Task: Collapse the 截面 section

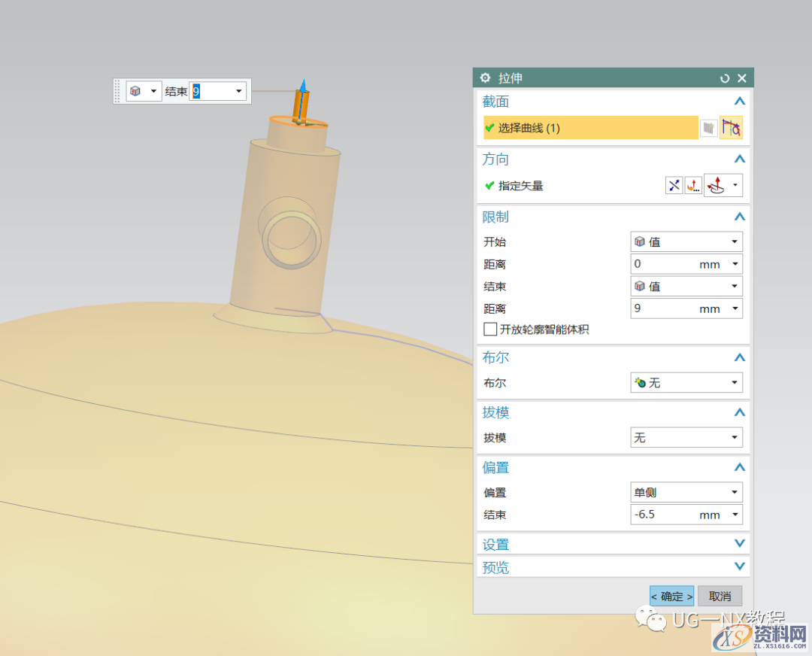Action: [739, 102]
